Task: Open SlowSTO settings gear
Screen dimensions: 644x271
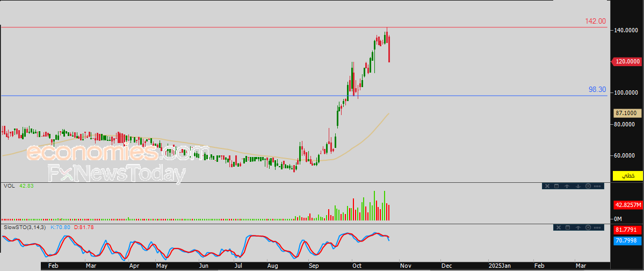Action: (x=588, y=228)
